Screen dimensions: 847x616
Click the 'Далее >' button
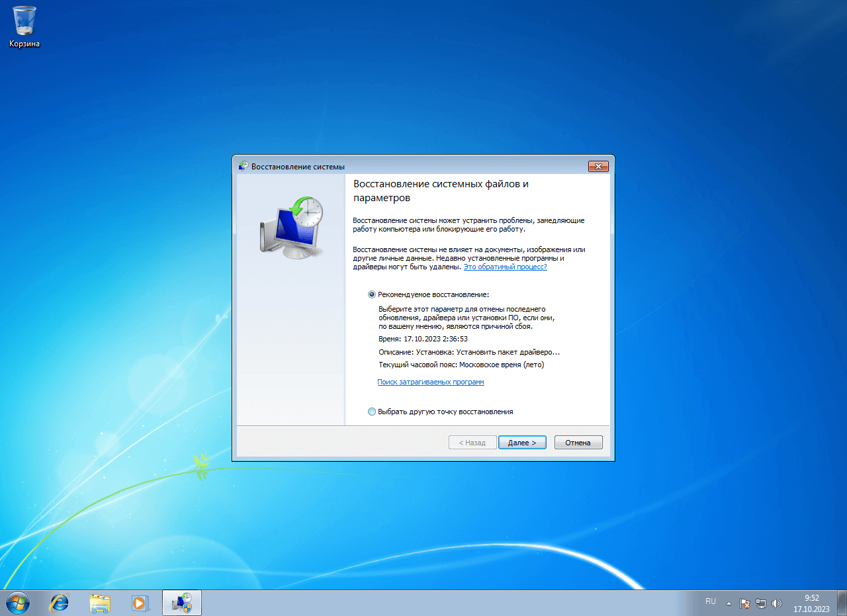coord(522,443)
